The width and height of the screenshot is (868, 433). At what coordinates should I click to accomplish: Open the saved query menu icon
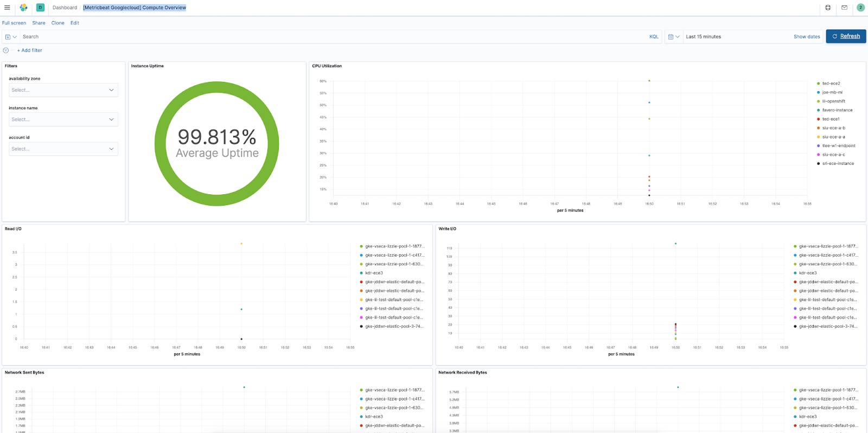(10, 37)
